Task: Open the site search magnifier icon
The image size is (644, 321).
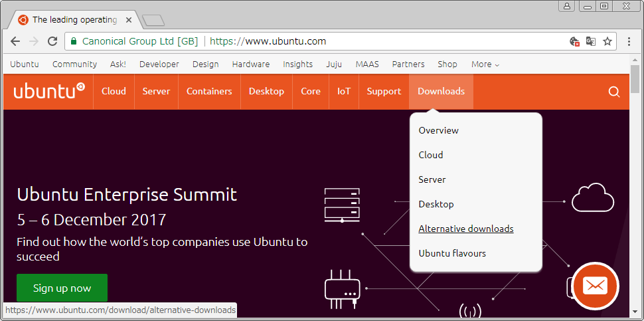Action: tap(613, 92)
